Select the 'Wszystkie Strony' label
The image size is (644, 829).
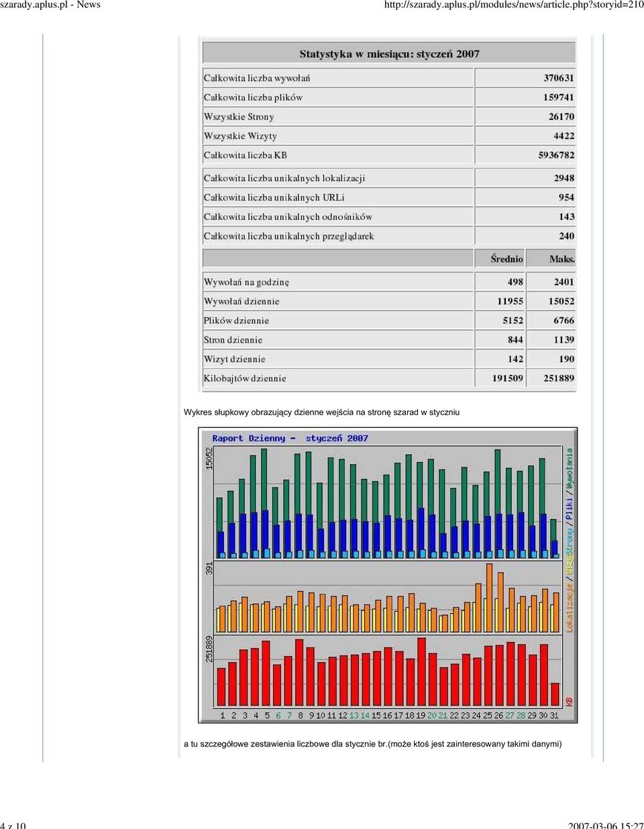click(239, 117)
